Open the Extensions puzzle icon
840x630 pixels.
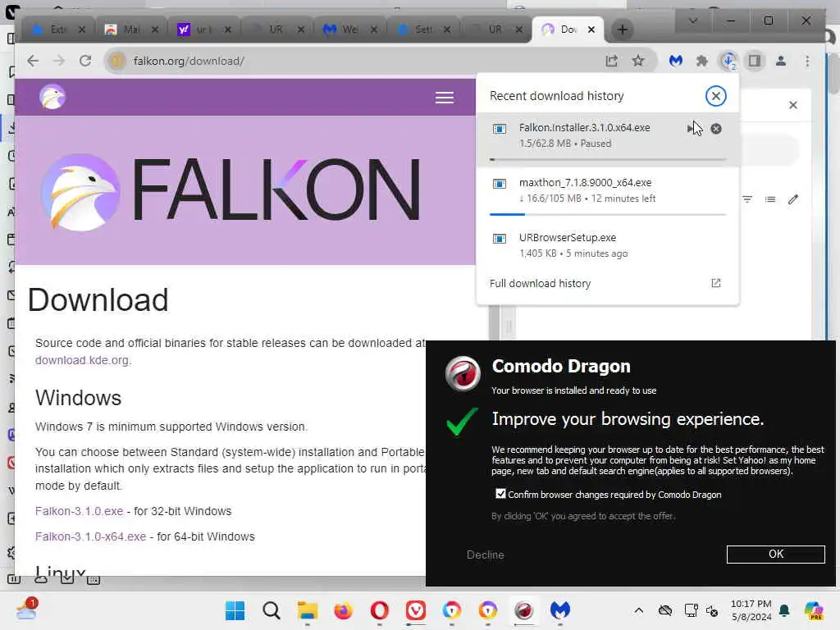coord(702,61)
